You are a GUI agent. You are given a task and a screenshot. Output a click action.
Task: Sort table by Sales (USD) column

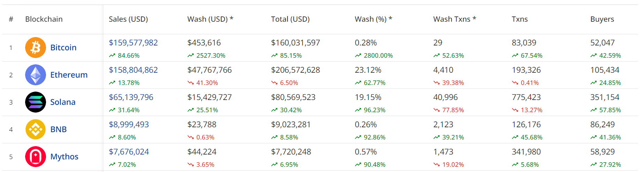pyautogui.click(x=128, y=19)
